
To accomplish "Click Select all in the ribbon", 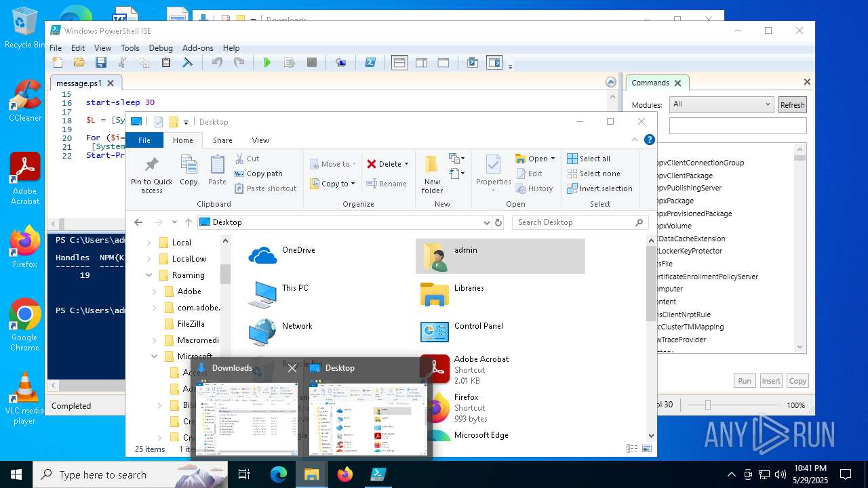I will (589, 159).
